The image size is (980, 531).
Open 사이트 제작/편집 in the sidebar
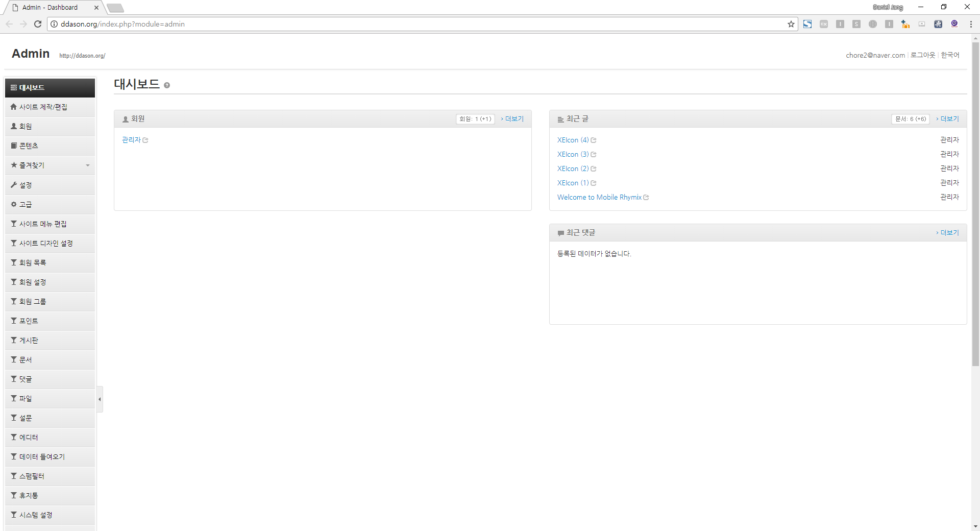43,107
